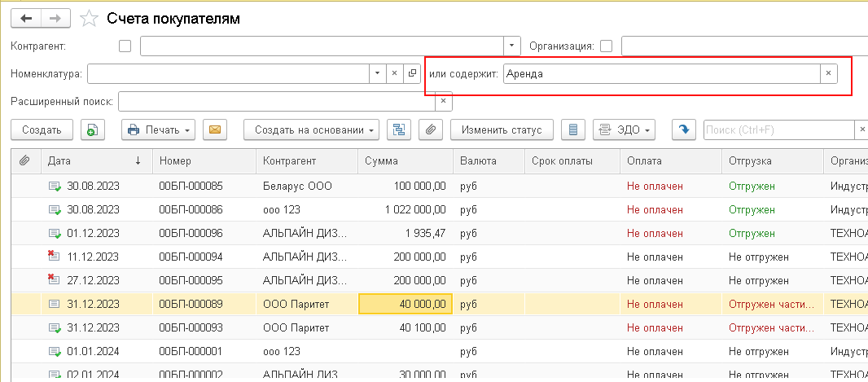
Task: Click 'Отгружен' in row 00БП-000096
Action: pos(752,234)
